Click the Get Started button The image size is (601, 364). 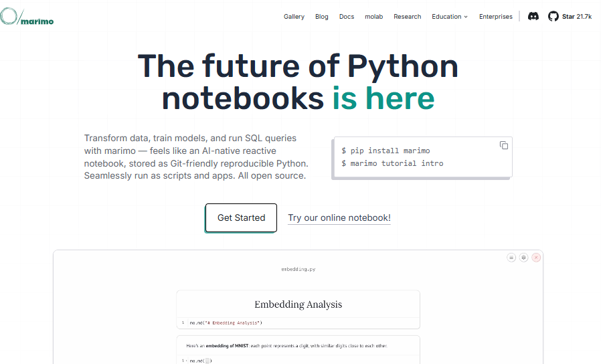[x=241, y=217]
